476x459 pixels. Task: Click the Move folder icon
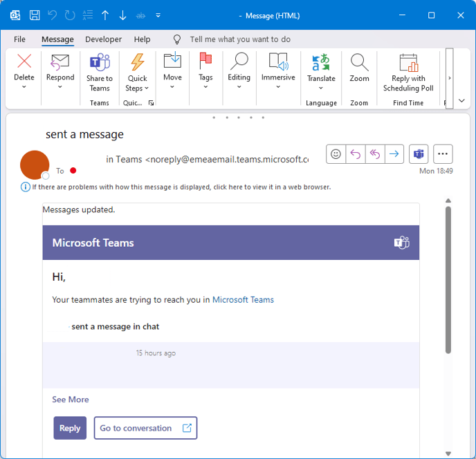172,60
